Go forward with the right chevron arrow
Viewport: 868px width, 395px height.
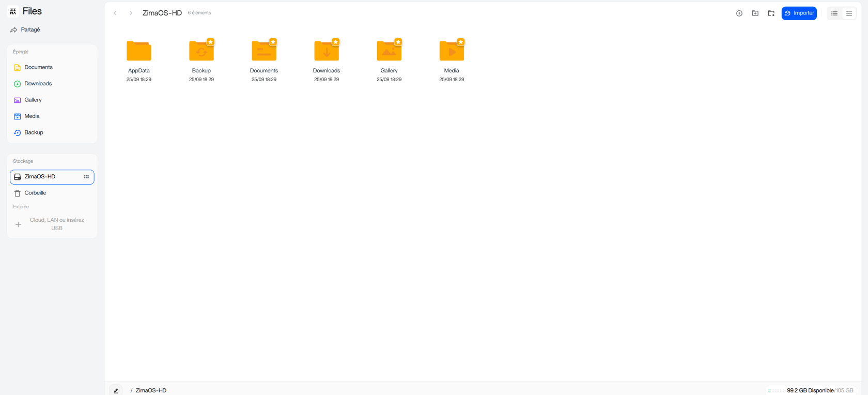pyautogui.click(x=131, y=13)
